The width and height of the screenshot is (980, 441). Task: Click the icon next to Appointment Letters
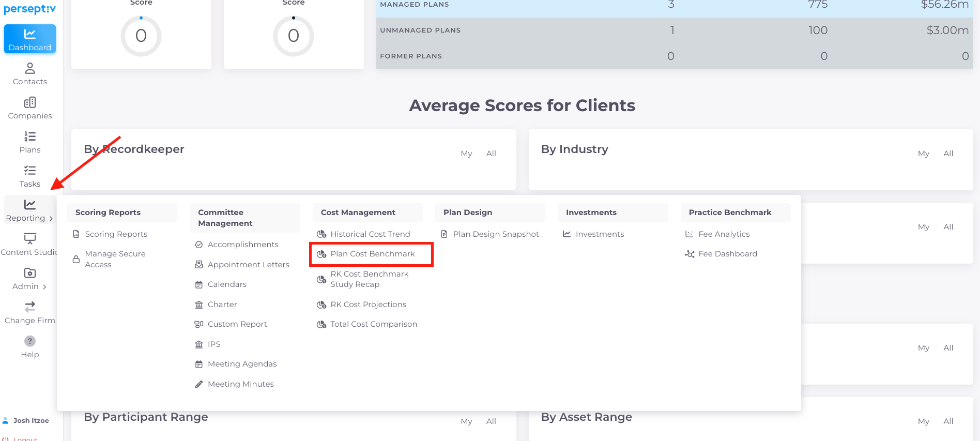point(199,265)
